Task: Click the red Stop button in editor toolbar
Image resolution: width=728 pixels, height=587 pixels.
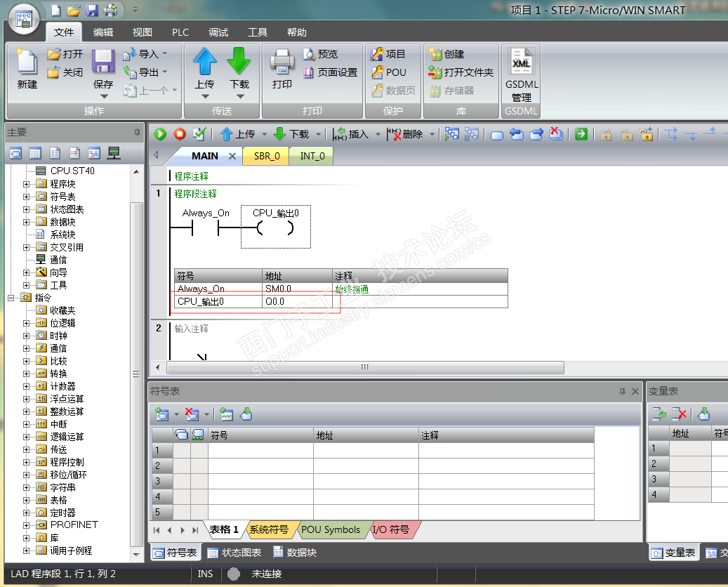Action: pyautogui.click(x=180, y=134)
